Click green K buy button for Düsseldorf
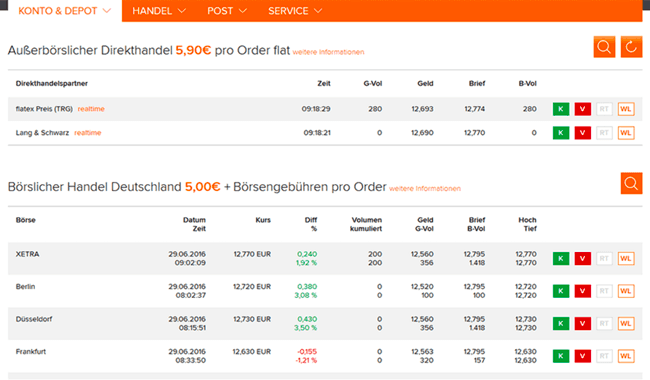The image size is (650, 380). [x=561, y=324]
